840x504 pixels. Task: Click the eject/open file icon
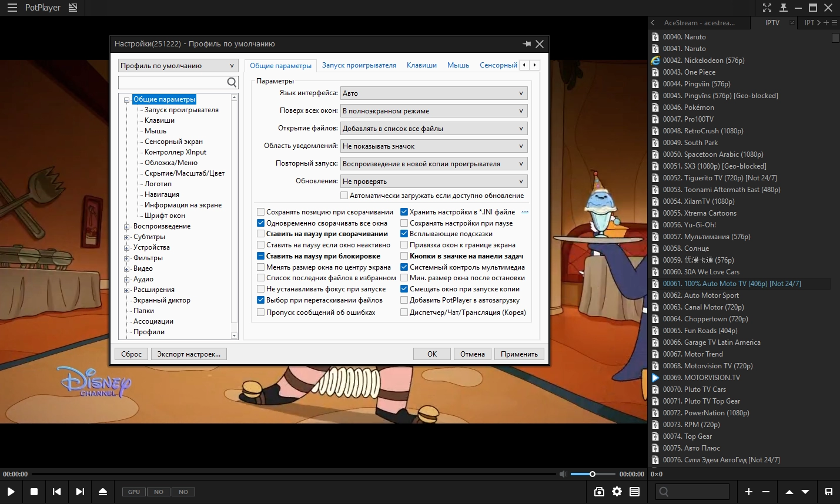103,492
